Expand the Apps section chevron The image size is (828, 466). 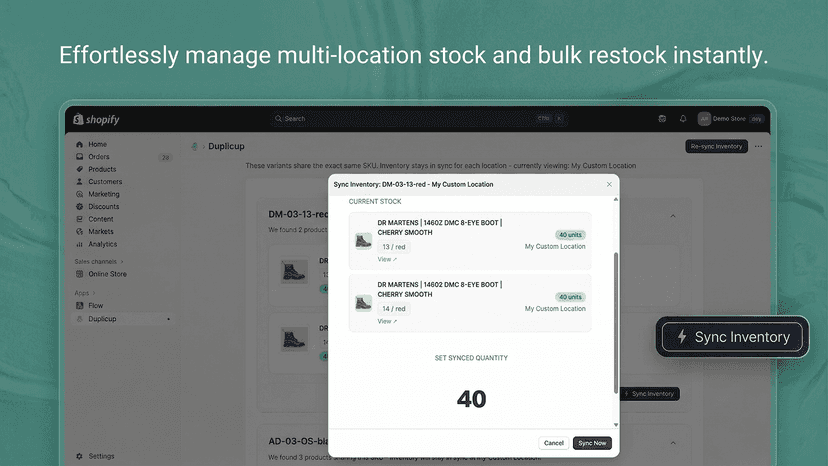click(94, 293)
